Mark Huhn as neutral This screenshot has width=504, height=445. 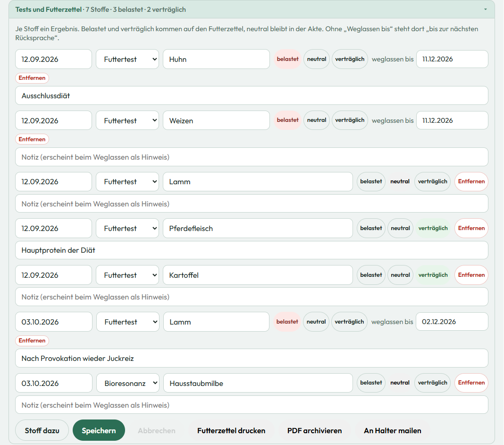(x=317, y=59)
